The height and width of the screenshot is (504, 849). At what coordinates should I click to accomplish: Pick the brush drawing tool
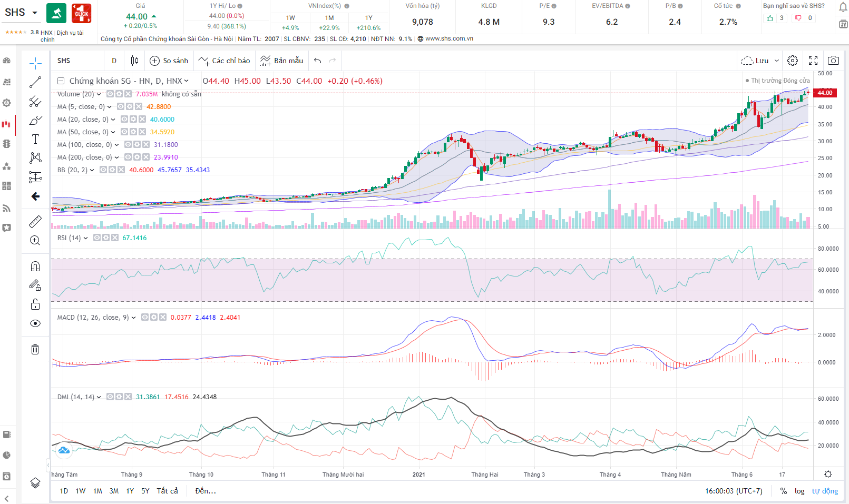coord(35,121)
